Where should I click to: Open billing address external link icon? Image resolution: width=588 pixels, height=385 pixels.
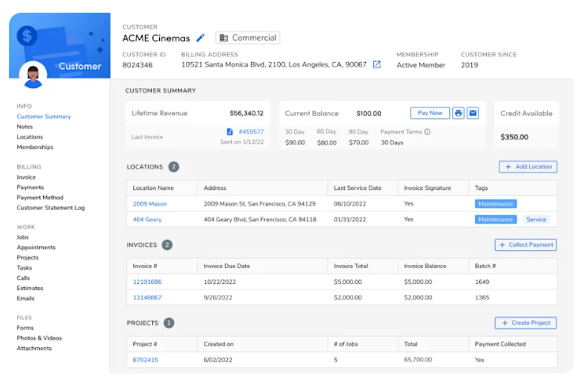[x=377, y=64]
